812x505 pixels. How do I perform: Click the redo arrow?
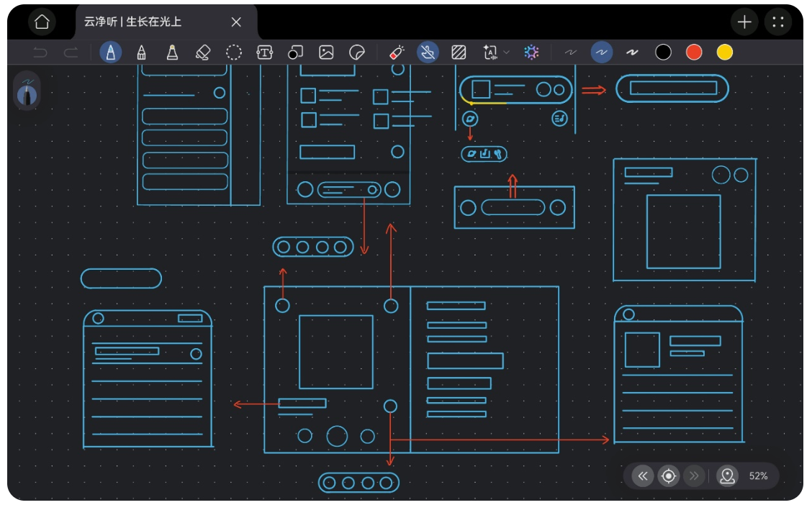71,53
